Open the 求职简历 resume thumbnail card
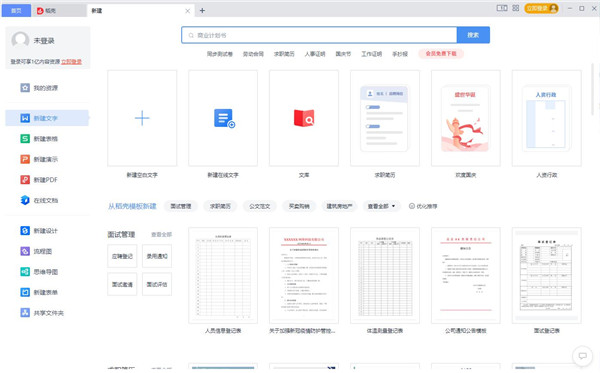Screen dimensions: 600x373 click(385, 118)
